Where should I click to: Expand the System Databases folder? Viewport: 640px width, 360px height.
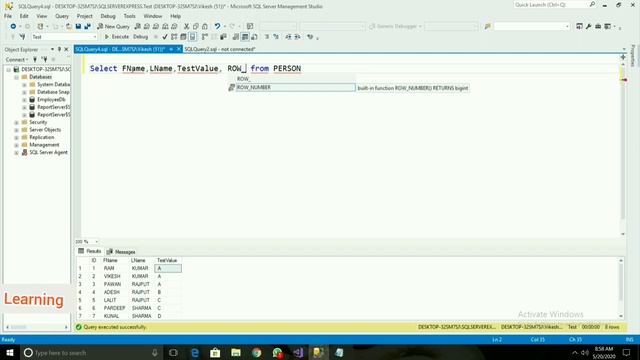tap(24, 84)
